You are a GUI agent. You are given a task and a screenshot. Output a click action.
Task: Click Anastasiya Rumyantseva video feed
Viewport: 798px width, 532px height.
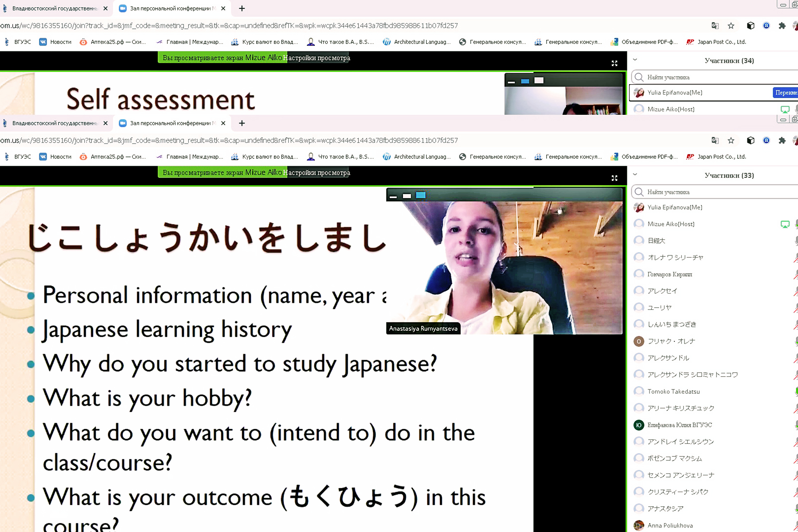(504, 267)
